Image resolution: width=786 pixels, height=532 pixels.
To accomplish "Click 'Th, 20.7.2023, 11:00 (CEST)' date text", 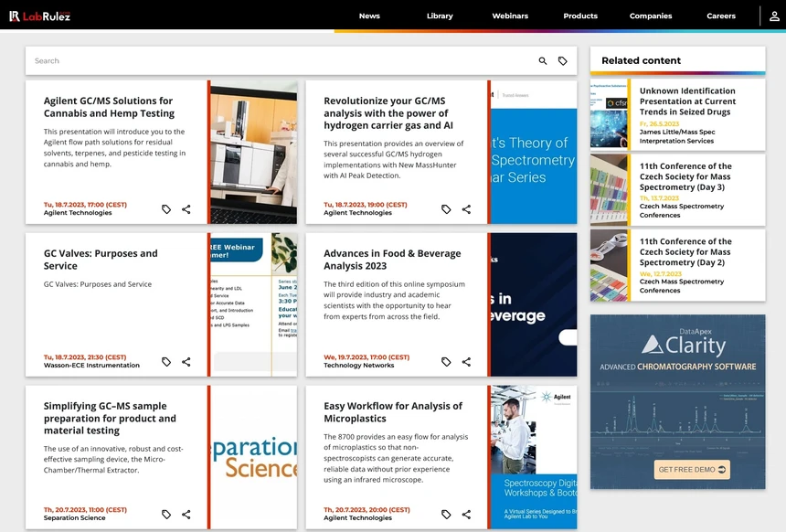I will tap(85, 510).
